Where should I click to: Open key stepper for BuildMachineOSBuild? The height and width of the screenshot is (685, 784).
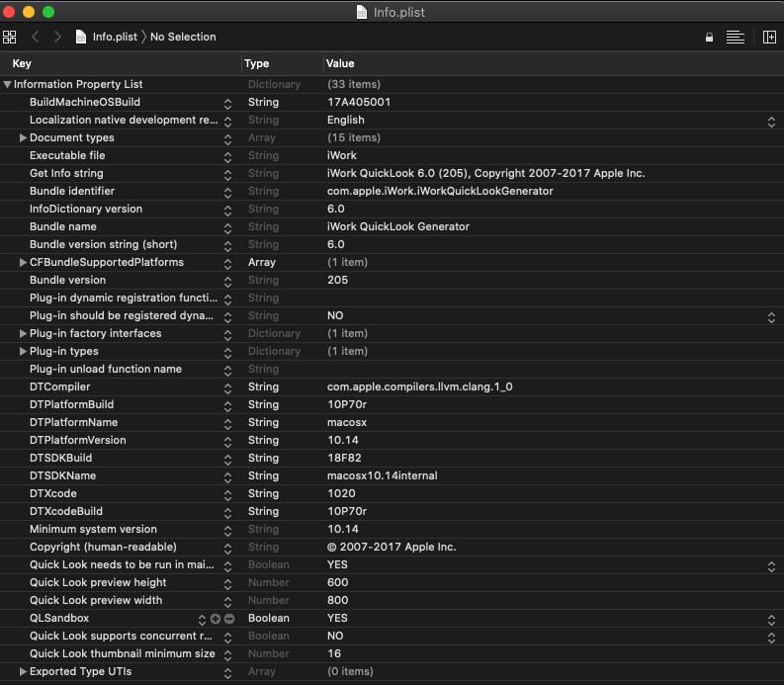point(228,104)
